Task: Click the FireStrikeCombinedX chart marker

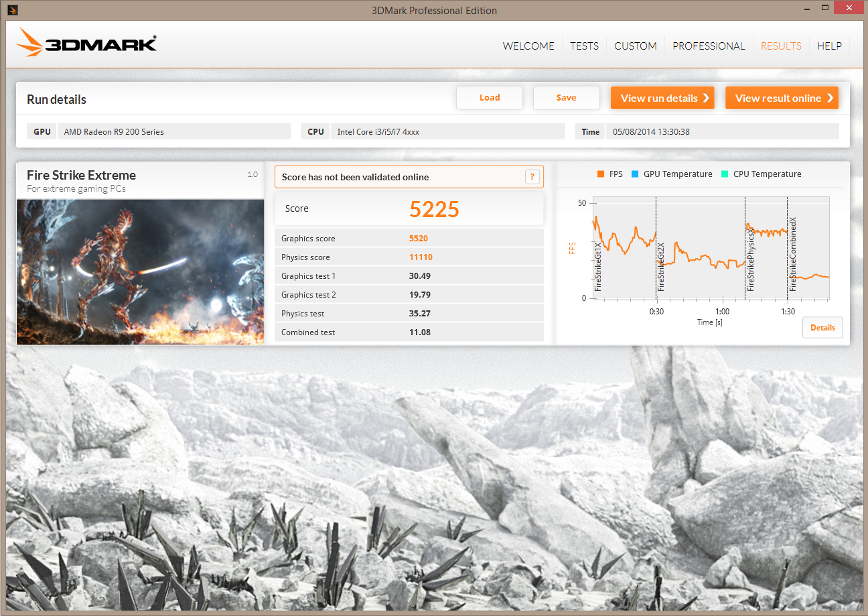Action: point(792,254)
